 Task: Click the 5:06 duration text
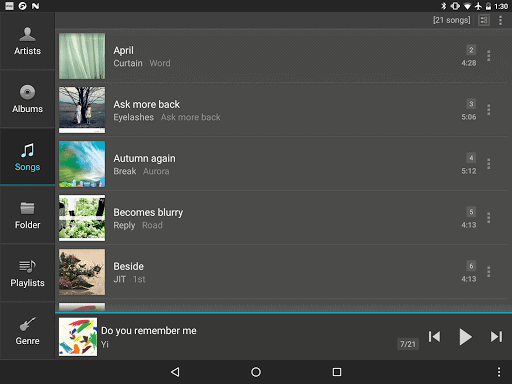(x=469, y=117)
